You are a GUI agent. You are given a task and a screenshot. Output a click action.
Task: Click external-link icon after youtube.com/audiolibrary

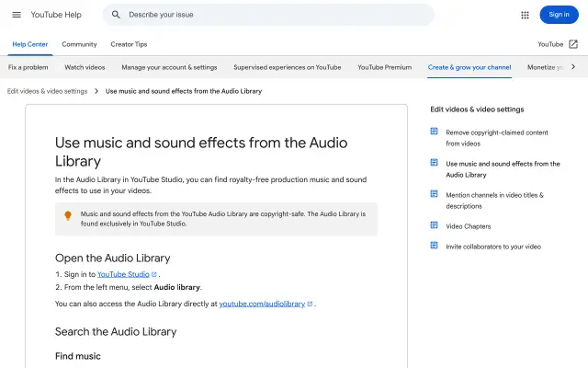pyautogui.click(x=310, y=305)
